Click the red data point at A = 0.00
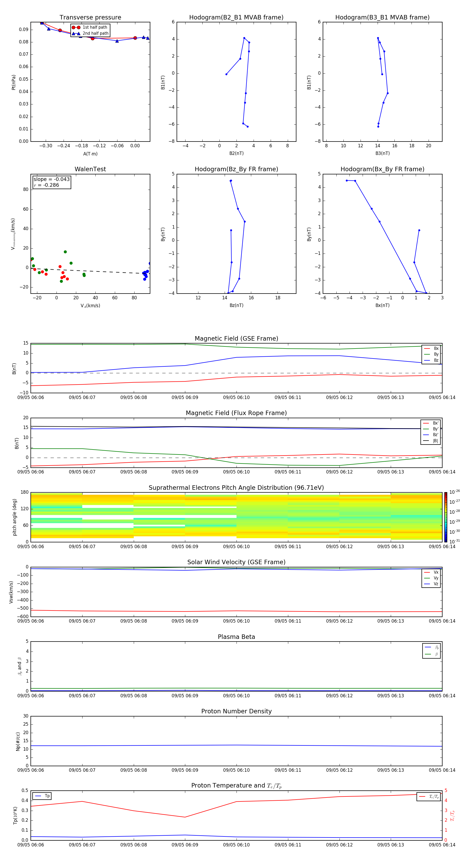The height and width of the screenshot is (868, 473). 135,38
